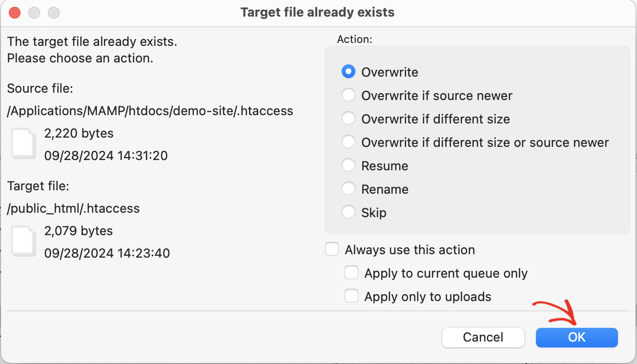Screen dimensions: 637x364
Task: Click the target path /public_html/.htaccess
Action: 73,208
